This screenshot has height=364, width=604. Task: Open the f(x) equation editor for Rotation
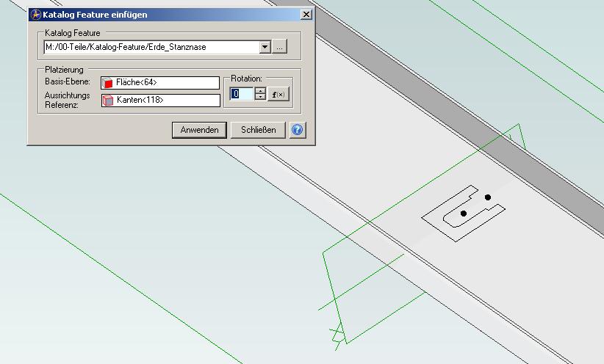point(278,94)
